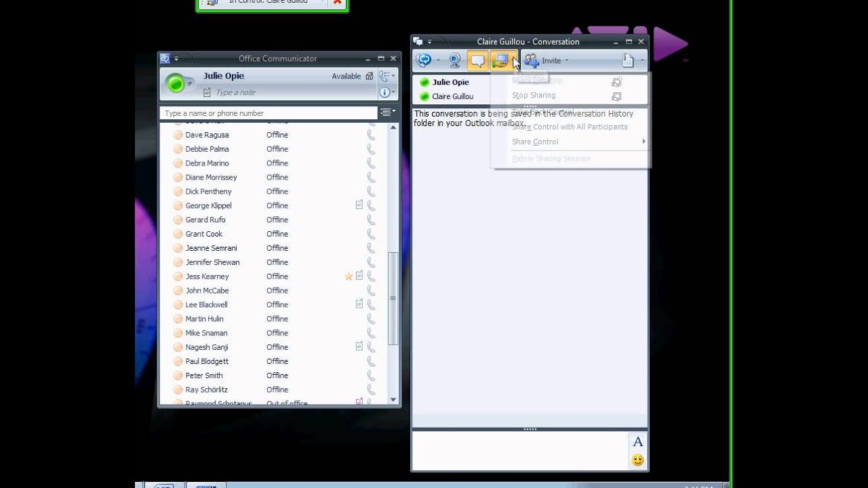Click contact list scroll up arrow
868x488 pixels.
[393, 127]
